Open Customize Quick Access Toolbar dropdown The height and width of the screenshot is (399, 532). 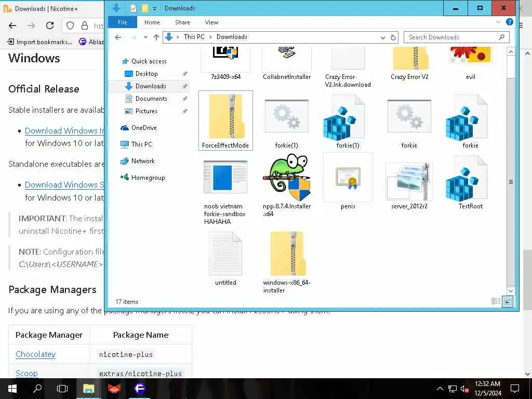point(154,8)
